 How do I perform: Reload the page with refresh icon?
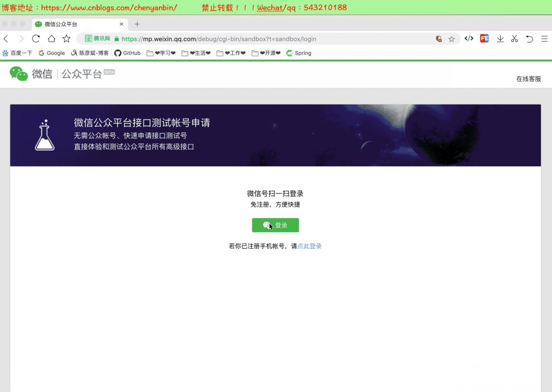36,39
